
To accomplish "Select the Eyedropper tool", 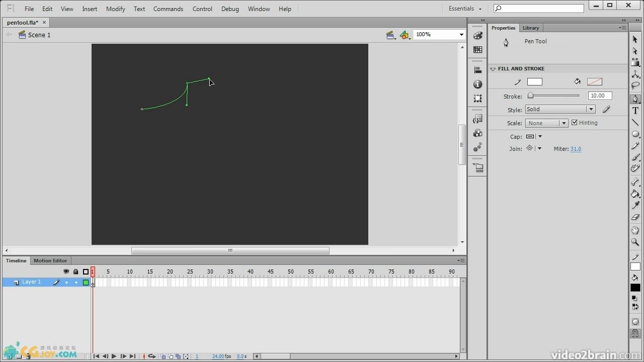I will (x=635, y=206).
